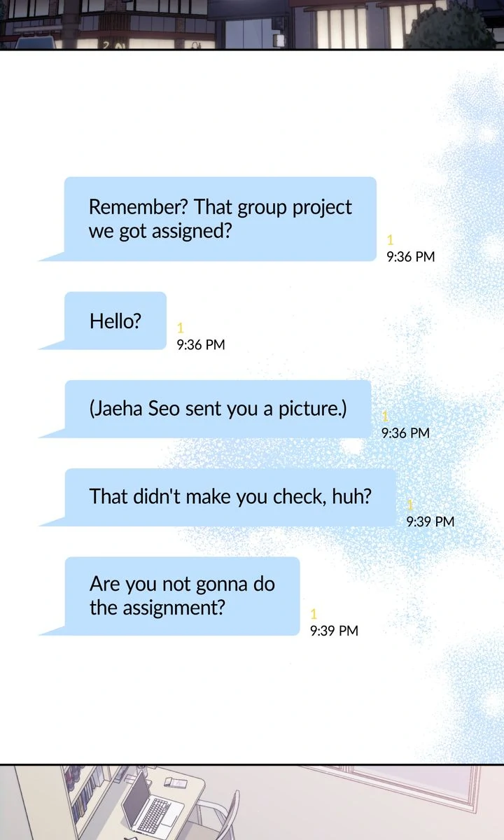Click the 9:39 PM timestamp beside the assignment message
The height and width of the screenshot is (840, 504).
pyautogui.click(x=334, y=631)
